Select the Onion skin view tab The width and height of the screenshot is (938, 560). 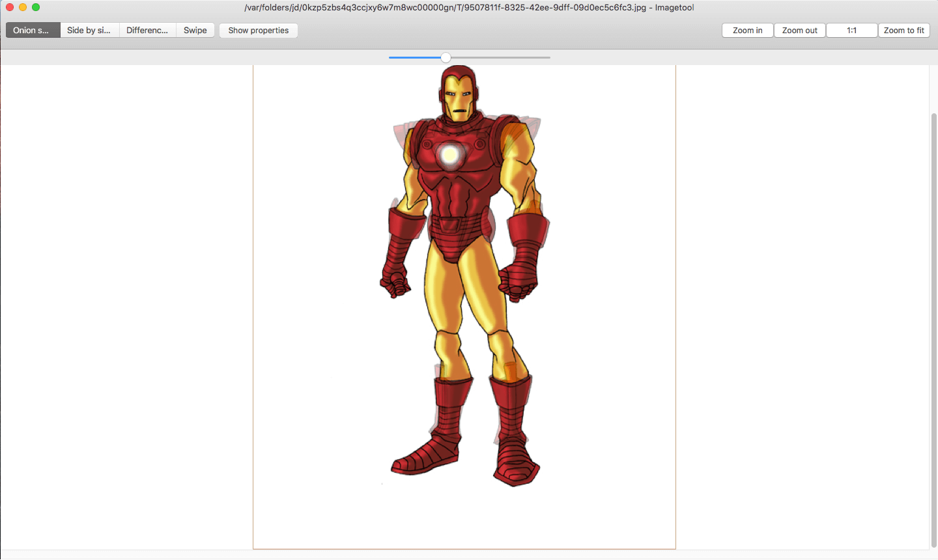point(33,31)
